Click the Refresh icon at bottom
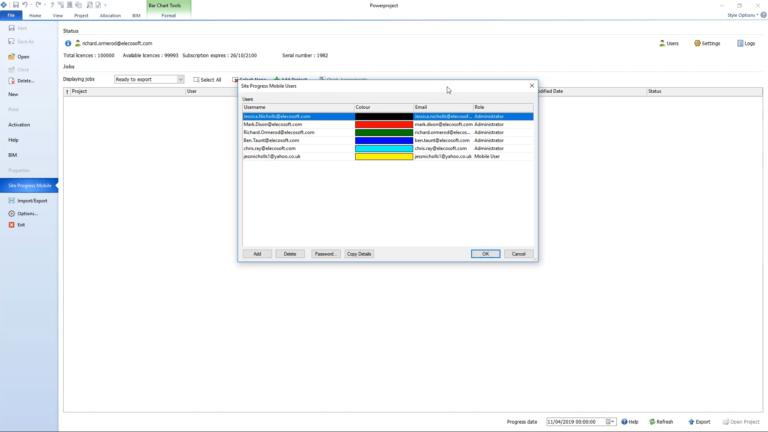Viewport: 768px width, 432px height. point(652,422)
